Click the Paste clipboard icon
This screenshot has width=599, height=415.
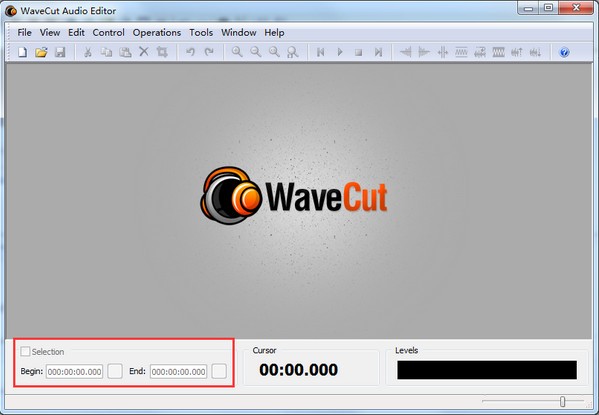pos(125,52)
